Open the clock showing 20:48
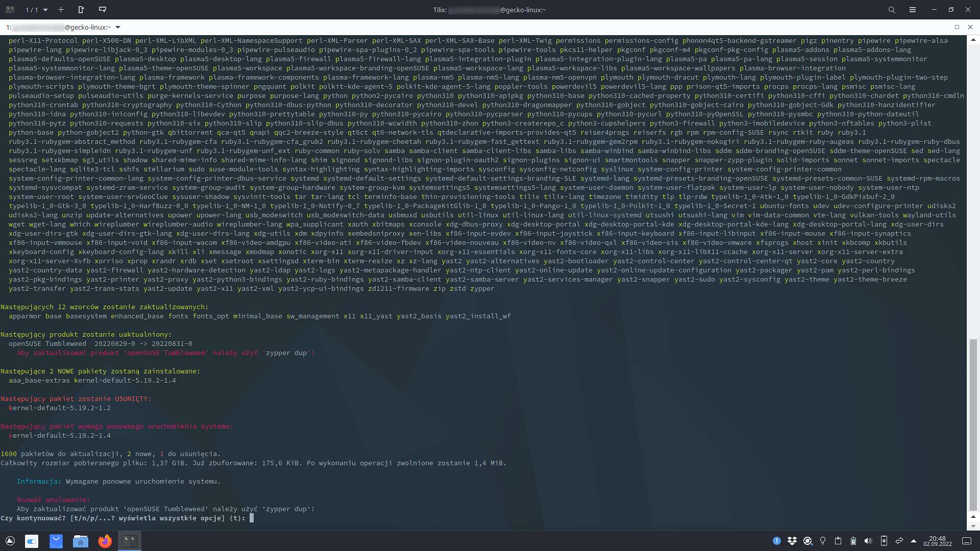Image resolution: width=980 pixels, height=551 pixels. coord(937,541)
